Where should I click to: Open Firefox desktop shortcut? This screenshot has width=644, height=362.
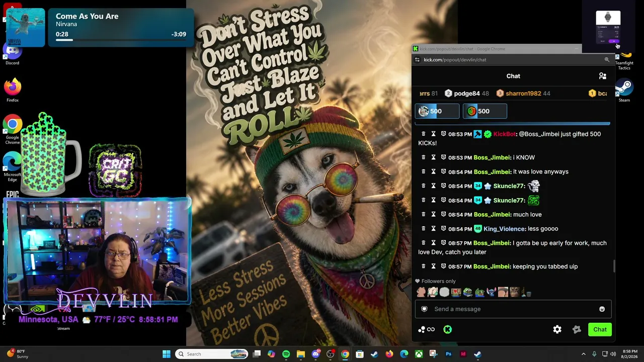13,90
